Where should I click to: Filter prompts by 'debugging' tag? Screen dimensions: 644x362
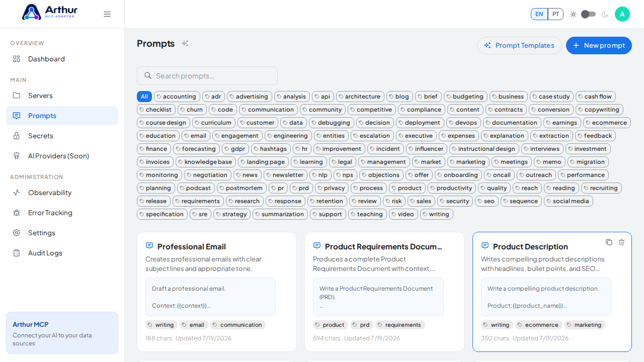[x=332, y=123]
